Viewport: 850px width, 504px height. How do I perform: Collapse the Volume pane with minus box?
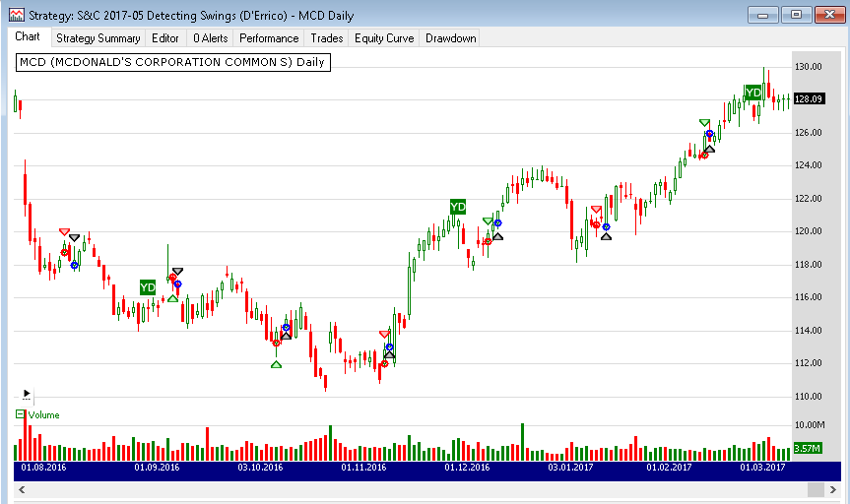pos(21,414)
